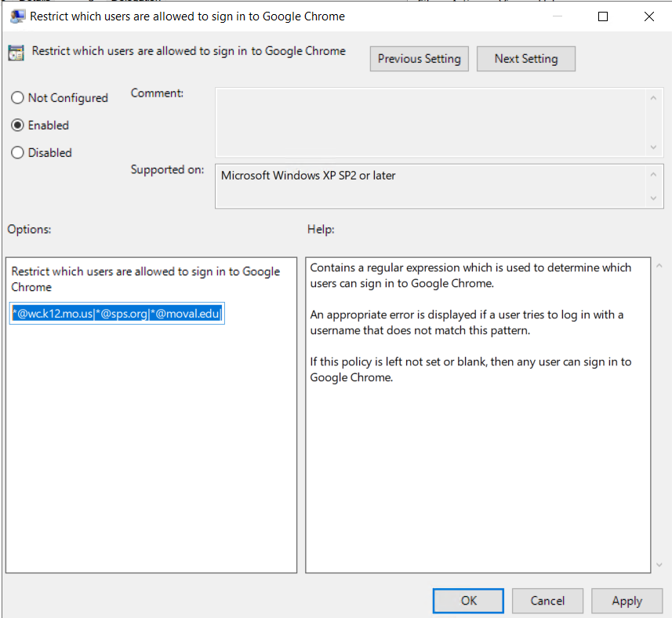The height and width of the screenshot is (618, 672).
Task: Click the Comment field scroll-down arrow
Action: click(653, 145)
